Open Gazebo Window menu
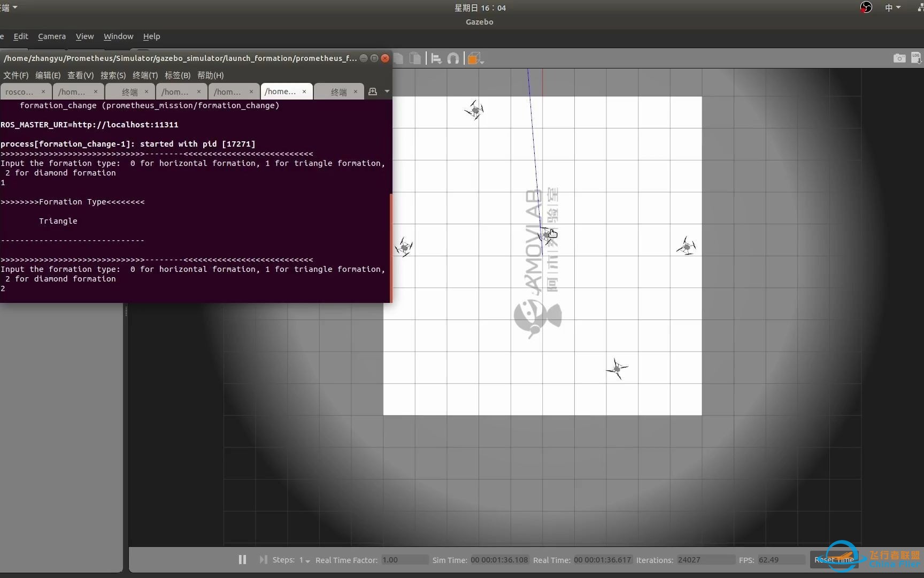 [118, 36]
